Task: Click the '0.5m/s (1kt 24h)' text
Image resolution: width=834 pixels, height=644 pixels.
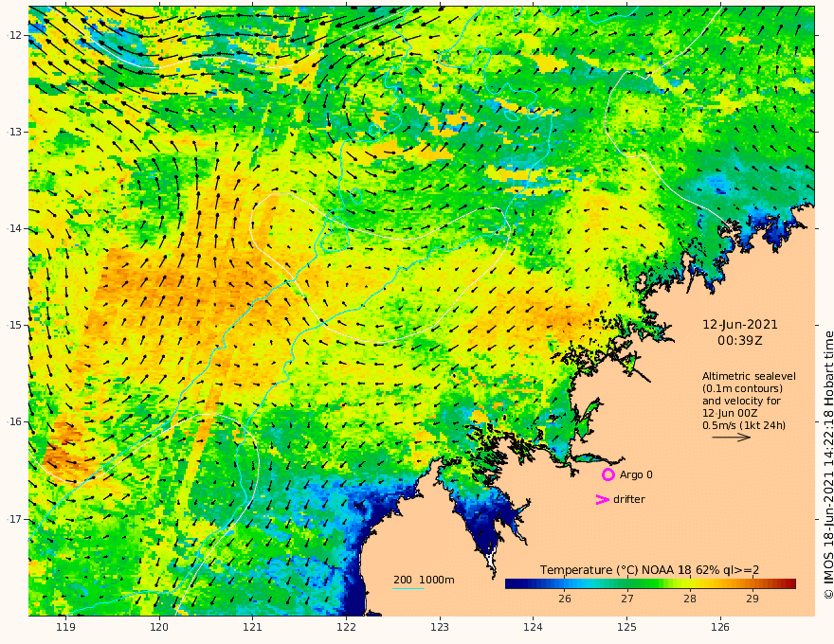Action: point(744,425)
